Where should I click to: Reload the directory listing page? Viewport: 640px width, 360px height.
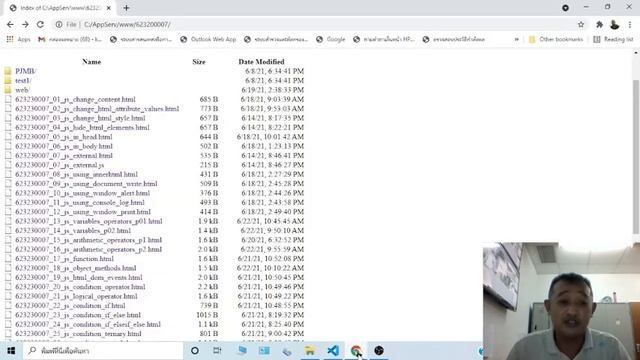40,24
